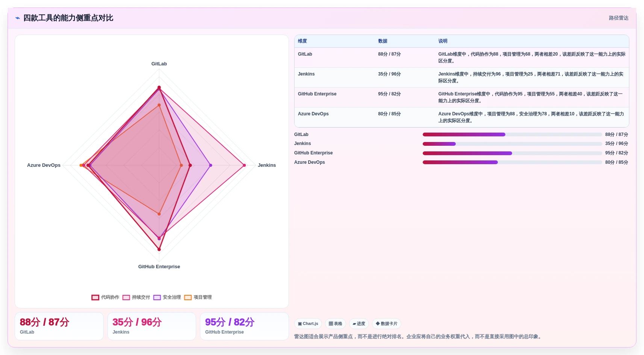Click the blue icon beside the title 四款工具的能力侧重点对比
Viewport: 644px width, 355px height.
pos(17,18)
